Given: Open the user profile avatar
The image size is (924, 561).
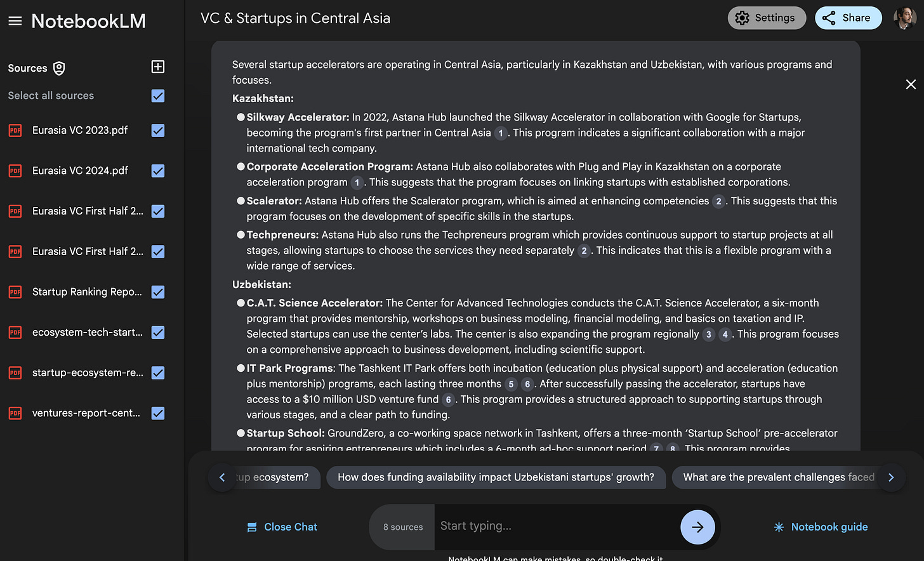Looking at the screenshot, I should tap(904, 18).
